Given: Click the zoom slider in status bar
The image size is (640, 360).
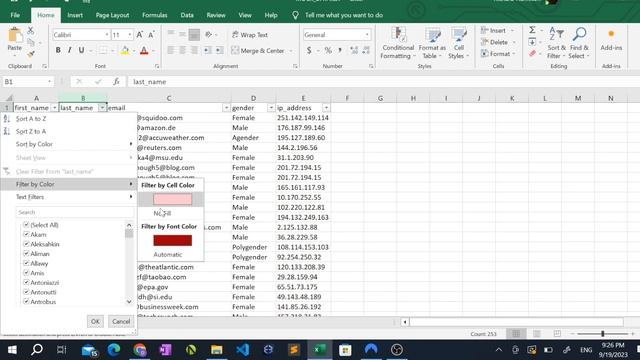Looking at the screenshot, I should point(602,334).
